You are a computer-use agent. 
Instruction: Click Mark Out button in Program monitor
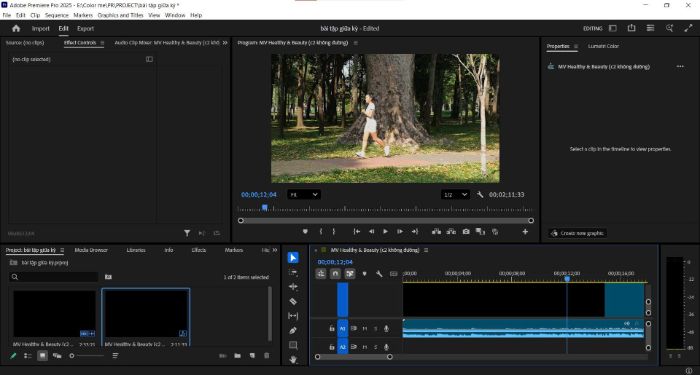tap(333, 232)
